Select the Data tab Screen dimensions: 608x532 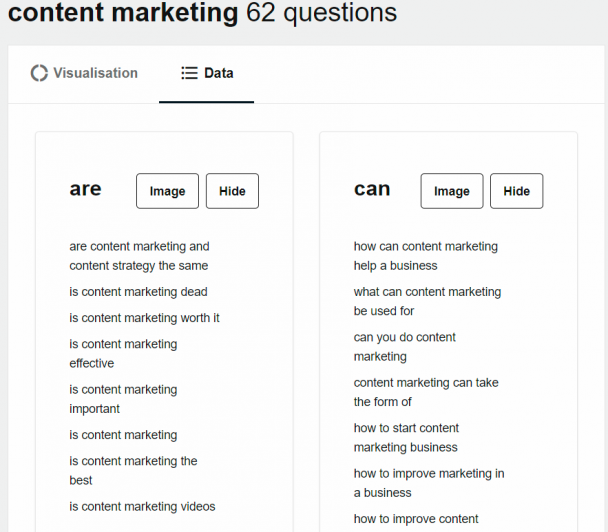pos(207,73)
